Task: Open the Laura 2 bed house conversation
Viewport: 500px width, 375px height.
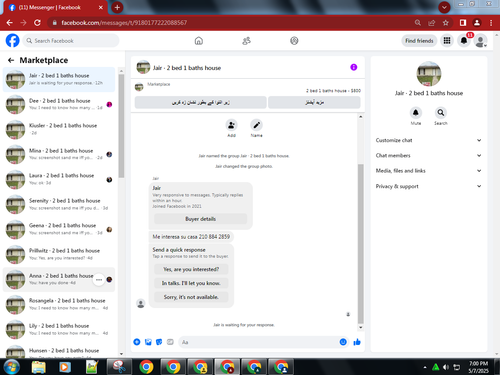Action: point(59,179)
